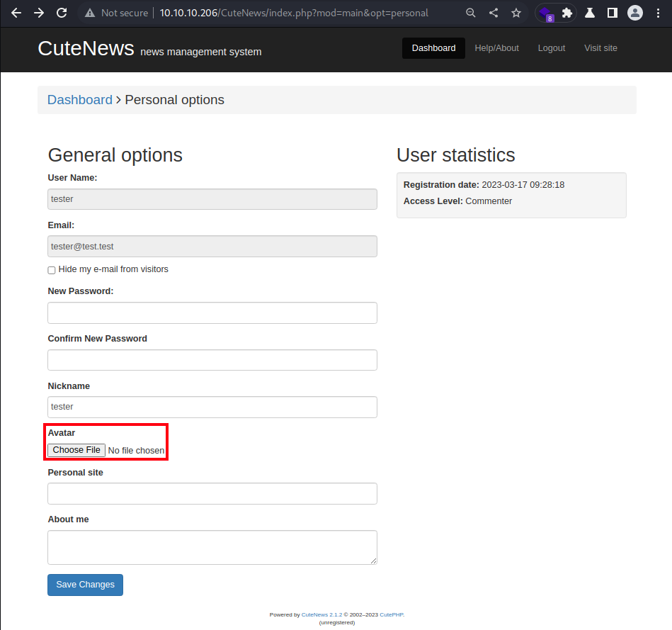The height and width of the screenshot is (630, 672).
Task: Click Choose File for Avatar
Action: coord(76,450)
